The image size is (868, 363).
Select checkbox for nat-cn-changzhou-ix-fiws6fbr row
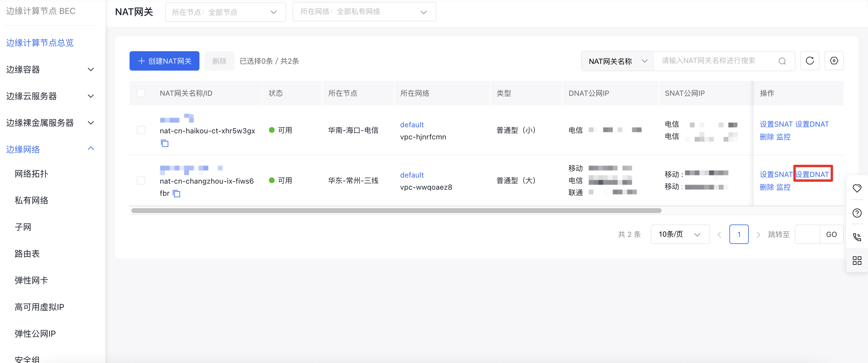(141, 181)
